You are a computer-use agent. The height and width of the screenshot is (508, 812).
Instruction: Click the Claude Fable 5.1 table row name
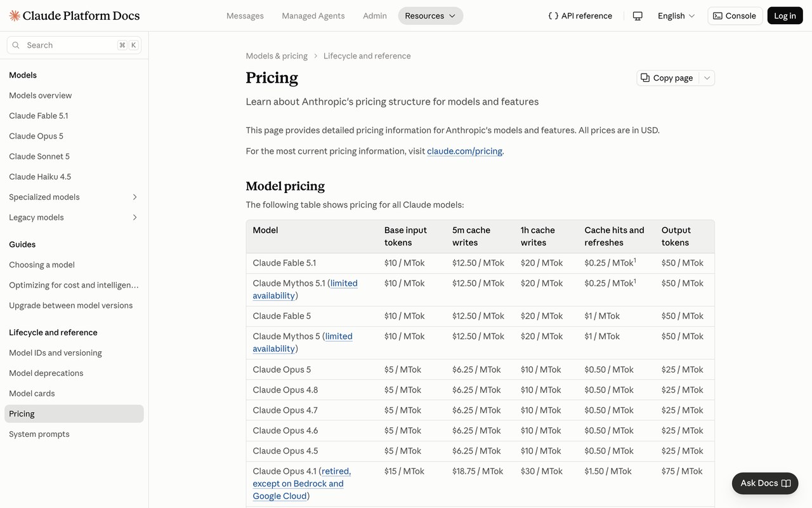coord(284,263)
